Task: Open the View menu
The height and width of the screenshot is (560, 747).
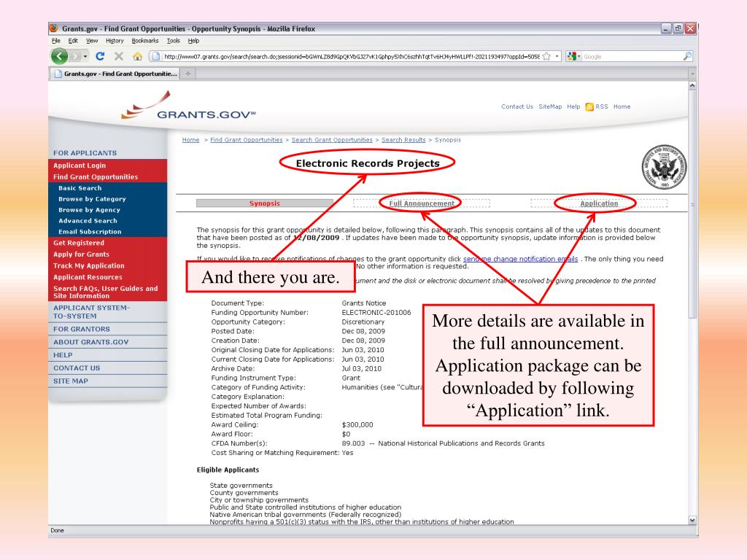Action: pos(92,41)
